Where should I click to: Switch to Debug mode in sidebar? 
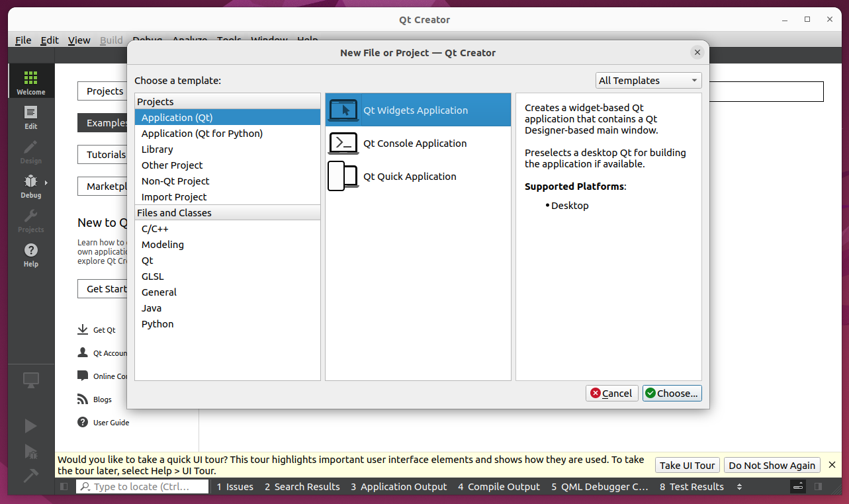(x=31, y=185)
